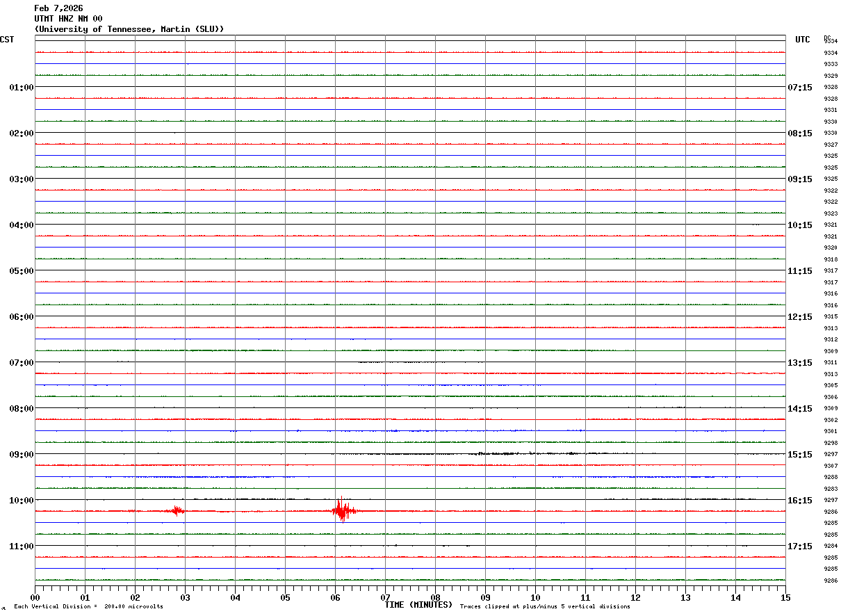Click the minute 11 axis tick label
Viewport: 841px width, 616px height.
click(x=585, y=597)
